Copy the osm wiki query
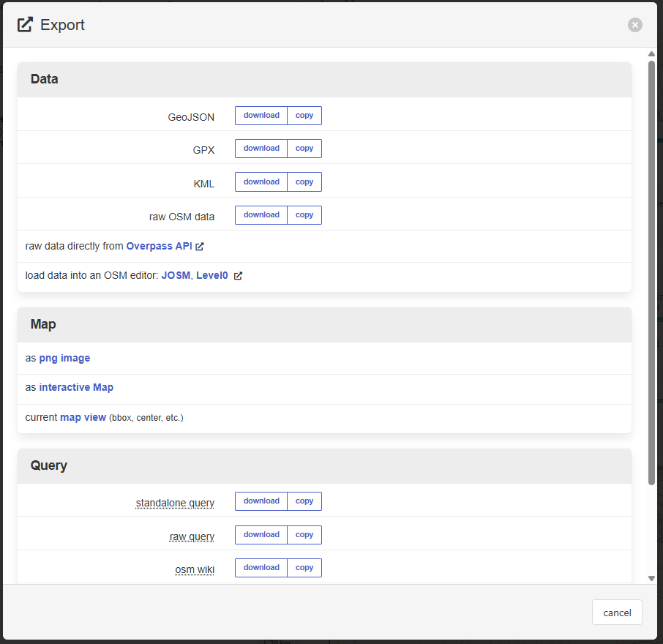 pyautogui.click(x=304, y=568)
